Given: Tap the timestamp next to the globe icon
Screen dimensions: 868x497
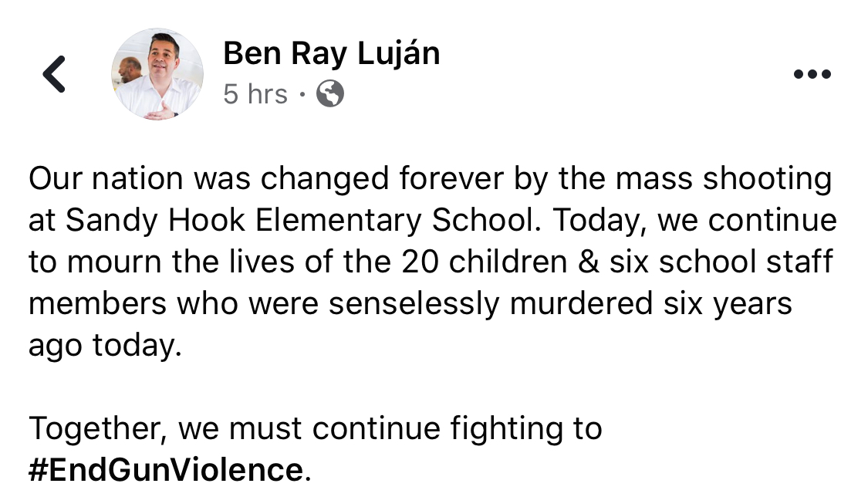Looking at the screenshot, I should tap(255, 93).
